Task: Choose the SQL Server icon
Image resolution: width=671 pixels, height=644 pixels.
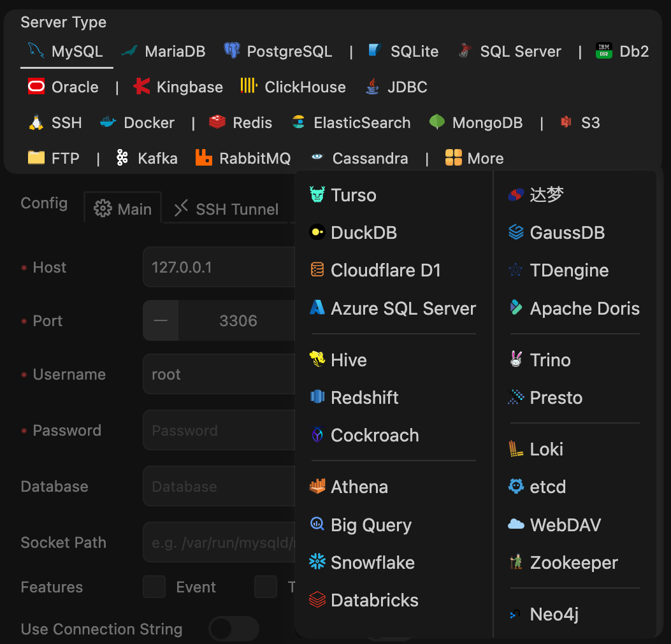Action: [465, 50]
